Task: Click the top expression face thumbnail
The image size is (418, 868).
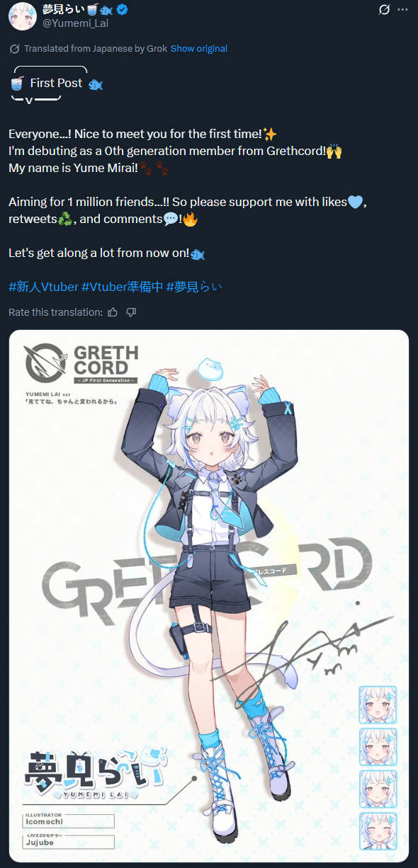Action: [x=378, y=704]
